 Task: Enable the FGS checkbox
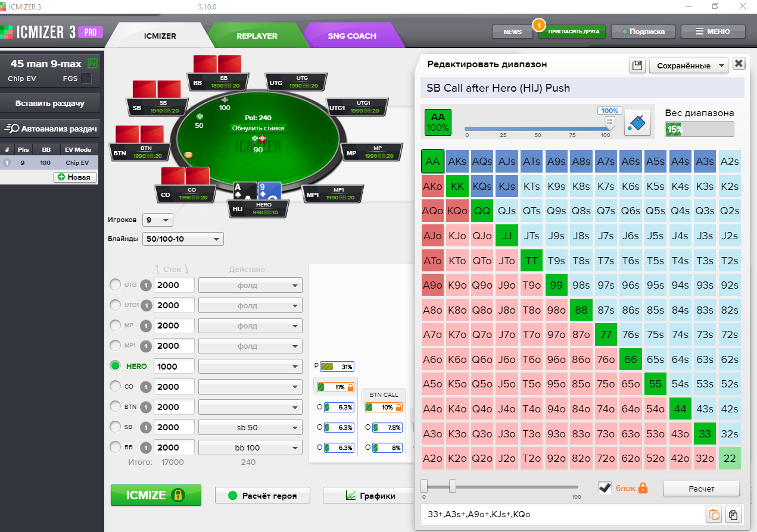pyautogui.click(x=86, y=79)
